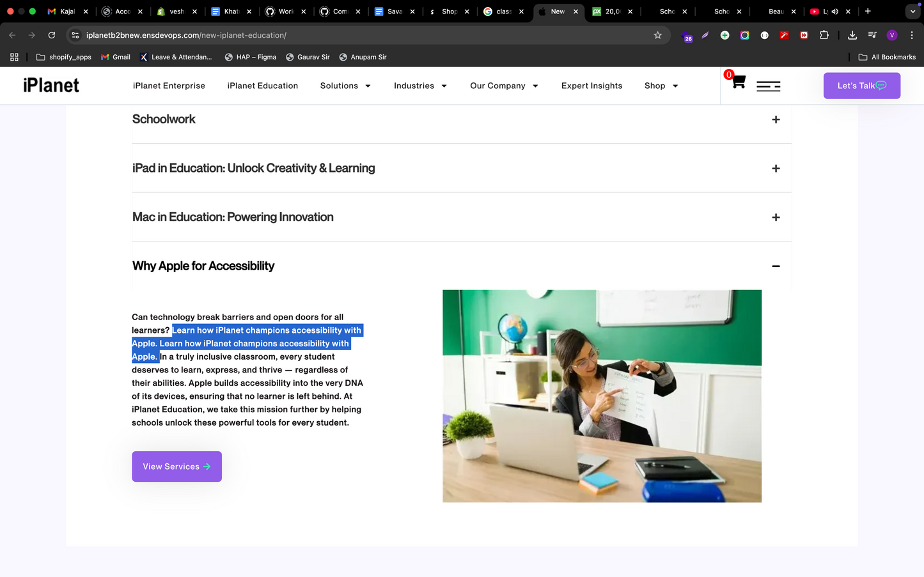This screenshot has height=577, width=924.
Task: Go back with the browser back arrow
Action: pyautogui.click(x=12, y=35)
